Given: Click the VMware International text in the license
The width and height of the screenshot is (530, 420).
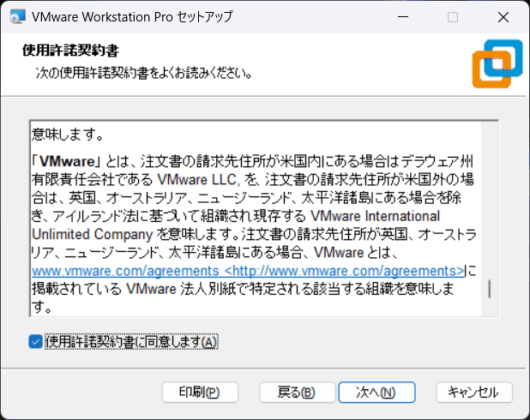Looking at the screenshot, I should tap(375, 216).
